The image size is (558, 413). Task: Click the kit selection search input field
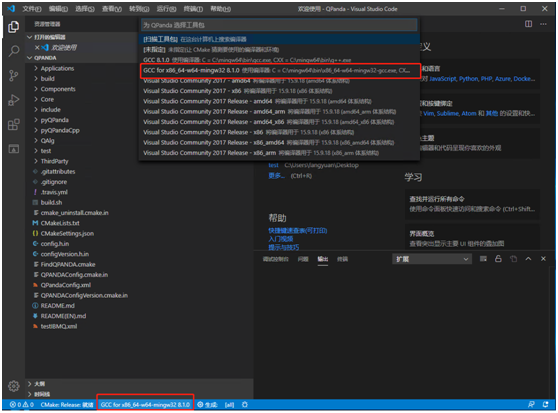coord(279,25)
